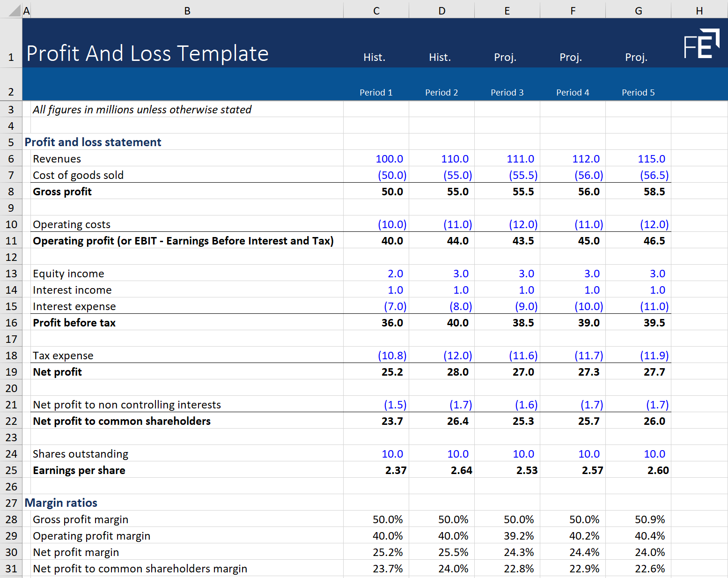The height and width of the screenshot is (578, 728).
Task: Click the Net profit value 28.0 under Period 2
Action: [x=458, y=371]
